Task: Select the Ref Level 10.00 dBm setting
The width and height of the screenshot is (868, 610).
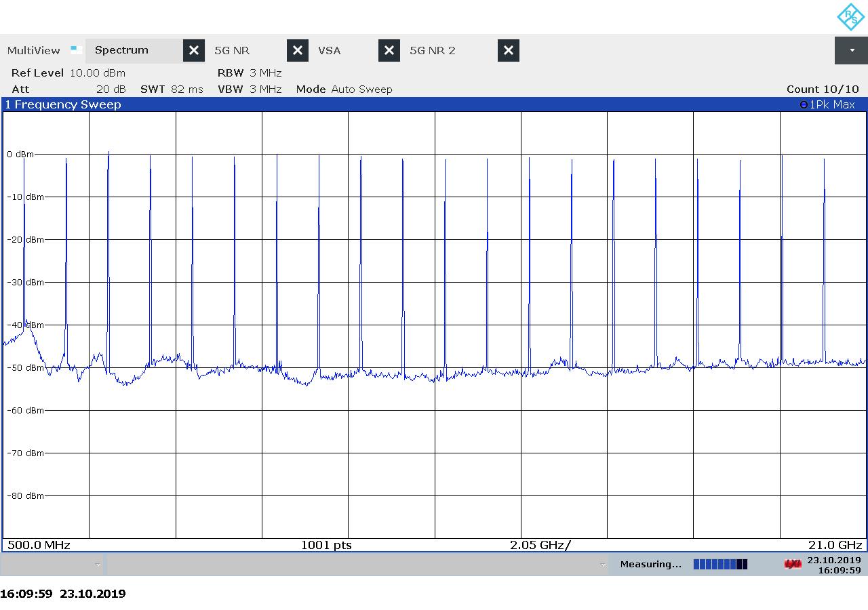Action: click(x=68, y=73)
